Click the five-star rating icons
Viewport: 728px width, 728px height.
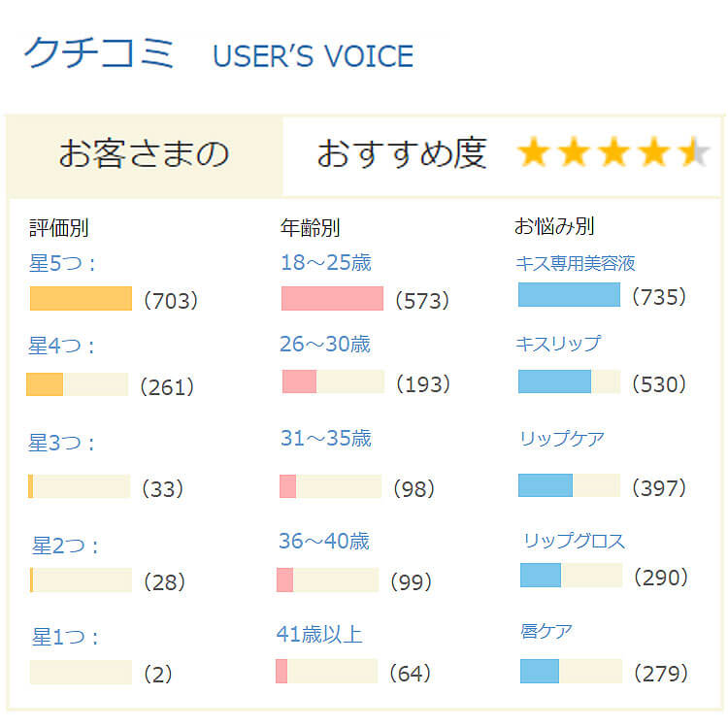point(612,151)
